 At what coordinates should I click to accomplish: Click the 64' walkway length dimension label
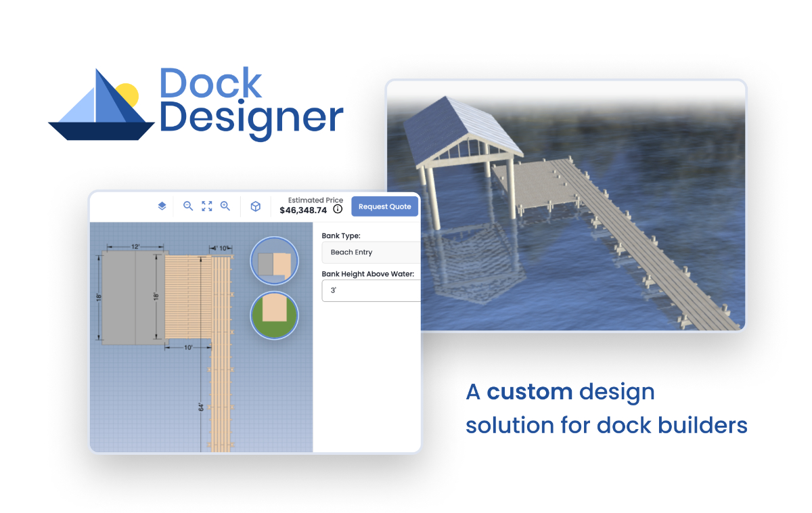[x=201, y=407]
